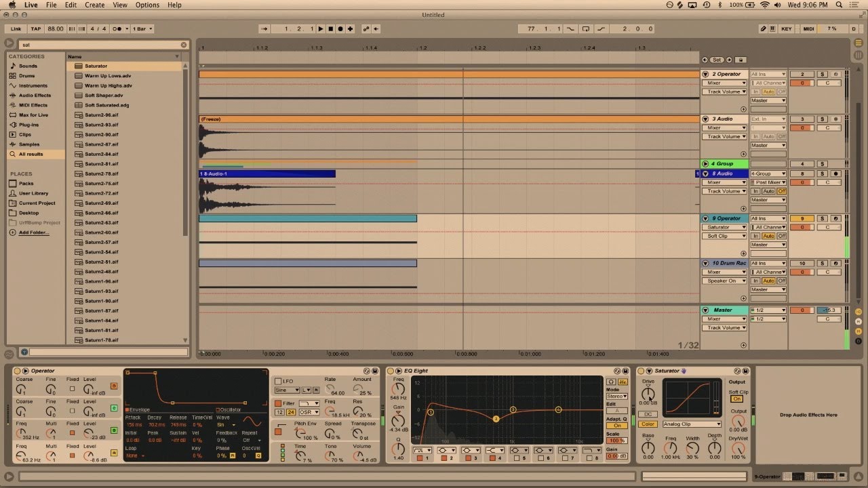Click the browser preview play icon
Screen dimensions: 868x488
coord(24,352)
